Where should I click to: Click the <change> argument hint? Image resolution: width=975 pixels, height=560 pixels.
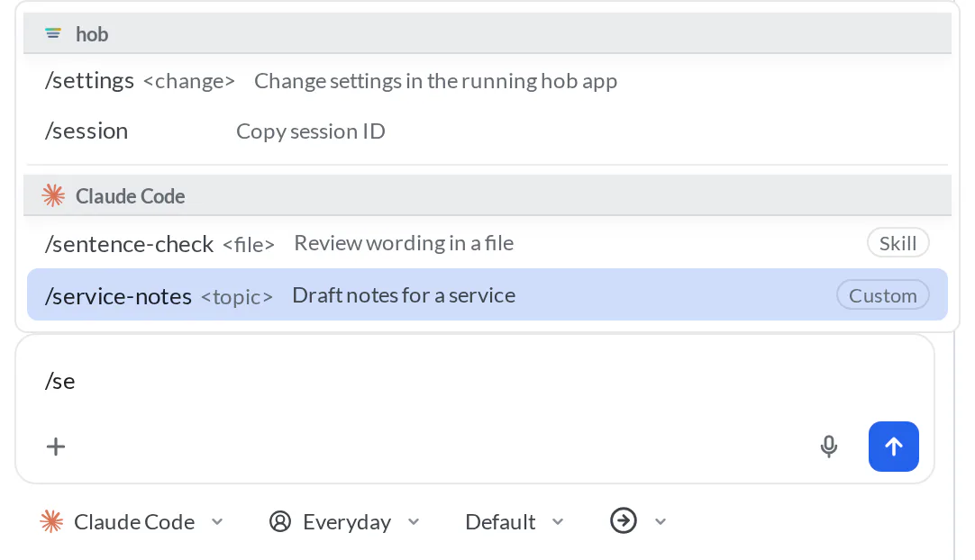point(189,81)
